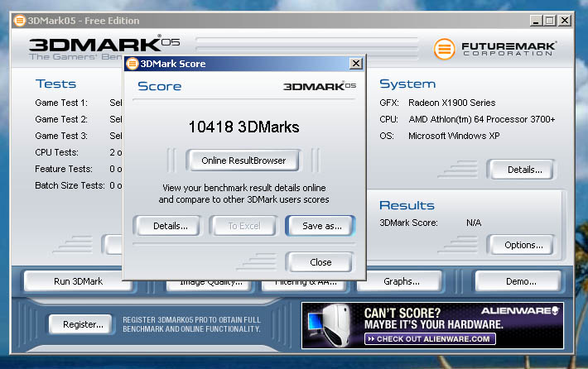Image resolution: width=588 pixels, height=369 pixels.
Task: Select the Radeon X1900 Series GFX text
Action: 452,103
